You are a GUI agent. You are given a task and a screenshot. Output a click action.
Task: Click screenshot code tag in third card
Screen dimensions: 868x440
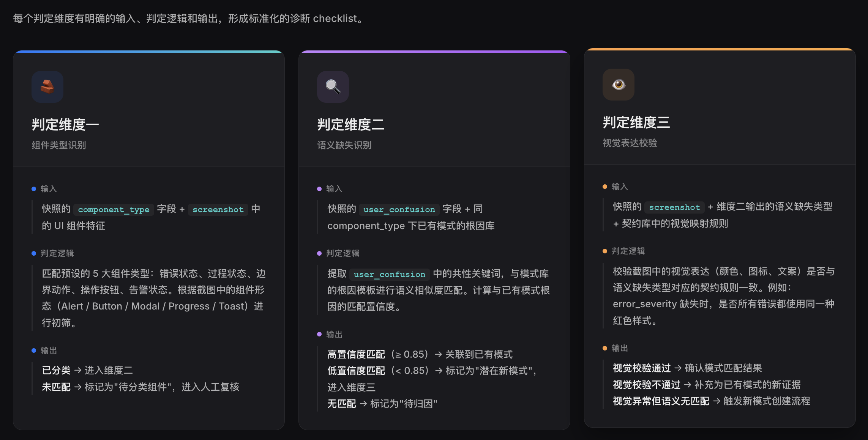(x=674, y=207)
